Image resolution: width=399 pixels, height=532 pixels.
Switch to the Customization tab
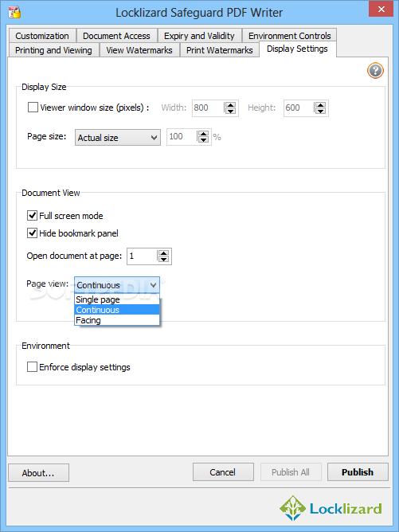click(42, 36)
